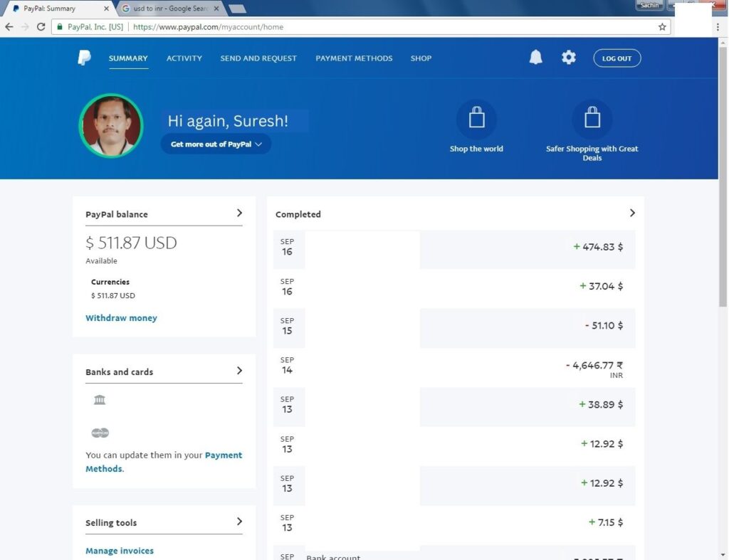Open the Sep 13 transaction of + 7.15 $
This screenshot has width=729, height=560.
tap(454, 524)
